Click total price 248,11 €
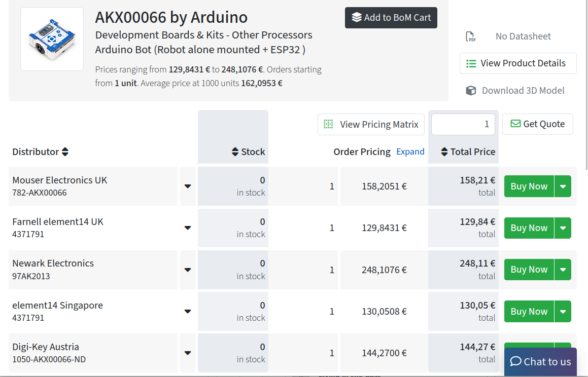The height and width of the screenshot is (377, 588). click(477, 263)
